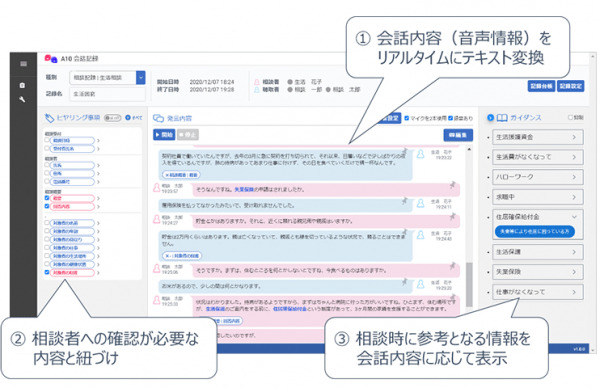
Task: Tick the checkbox in the ガイダンス header
Action: click(x=570, y=117)
